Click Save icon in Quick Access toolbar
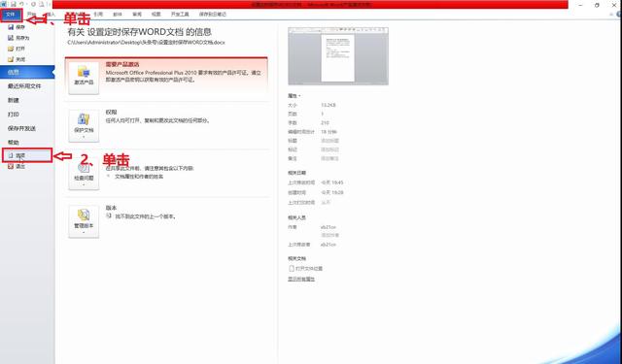 14,4
